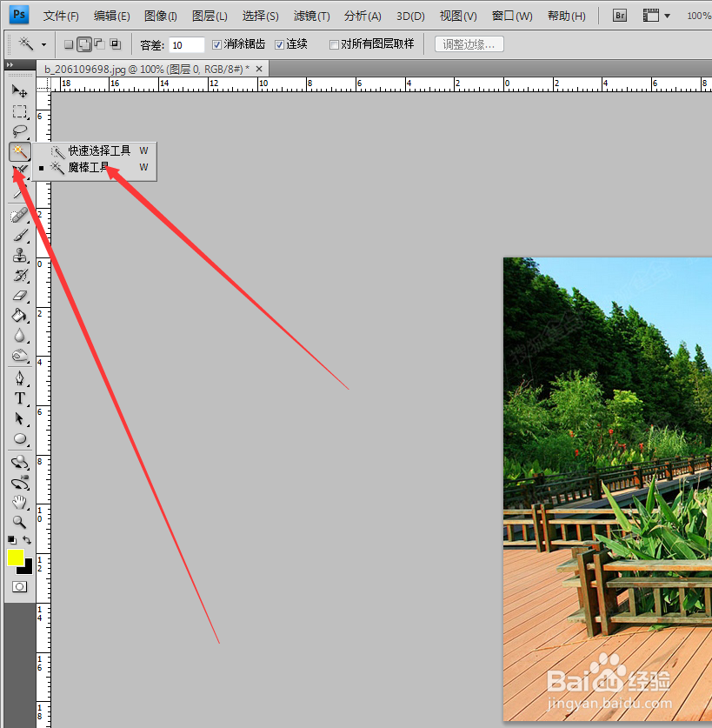Select the Horizontal Type tool
Image resolution: width=712 pixels, height=728 pixels.
tap(20, 398)
